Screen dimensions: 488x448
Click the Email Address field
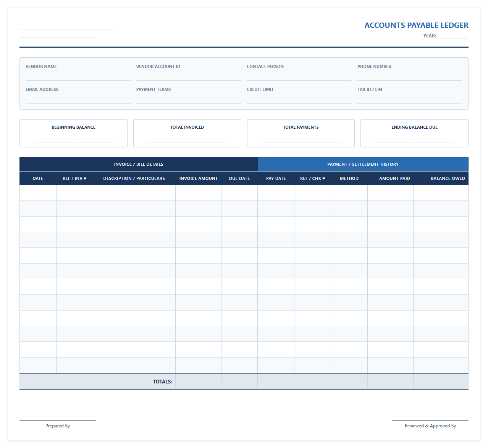tap(78, 99)
